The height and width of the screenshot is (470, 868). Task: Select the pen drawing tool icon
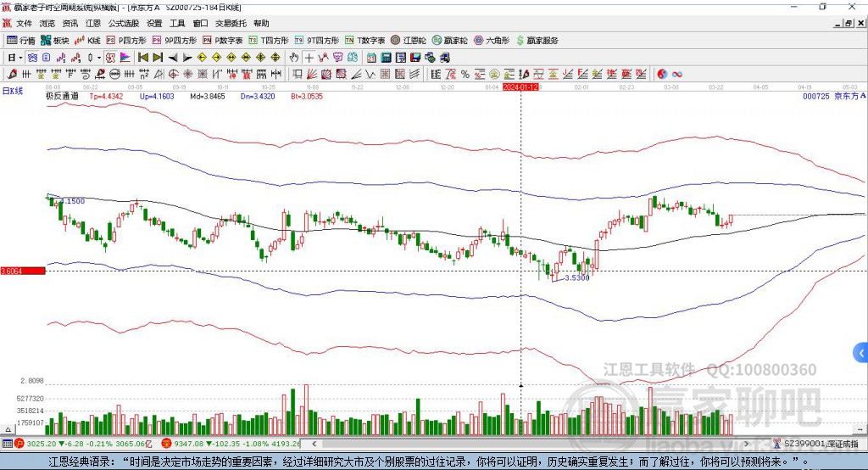pos(12,75)
